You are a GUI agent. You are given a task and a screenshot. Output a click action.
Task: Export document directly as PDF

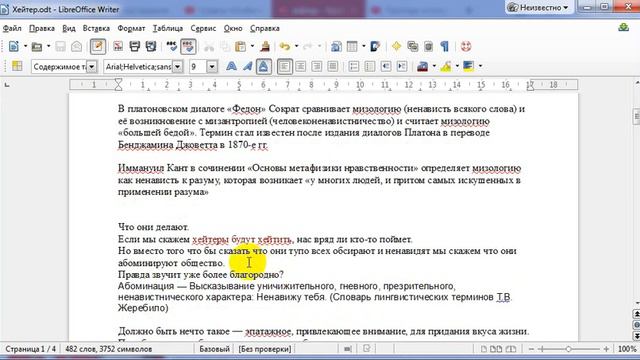(118, 47)
